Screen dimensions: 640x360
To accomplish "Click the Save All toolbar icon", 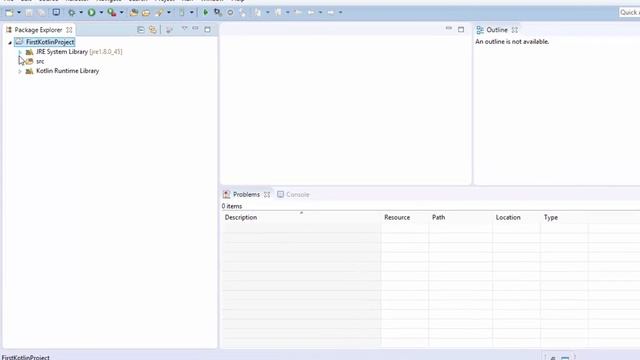I will (41, 13).
